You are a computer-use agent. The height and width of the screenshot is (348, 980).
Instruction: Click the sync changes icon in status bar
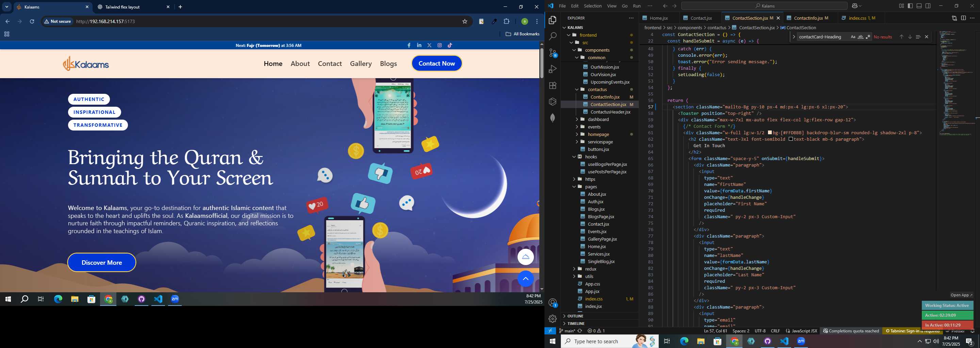tap(580, 331)
